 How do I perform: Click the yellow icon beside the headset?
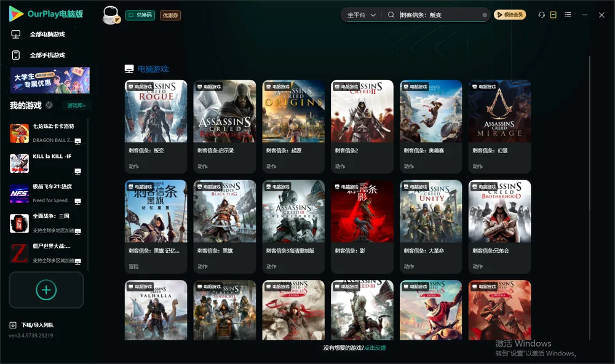[553, 15]
